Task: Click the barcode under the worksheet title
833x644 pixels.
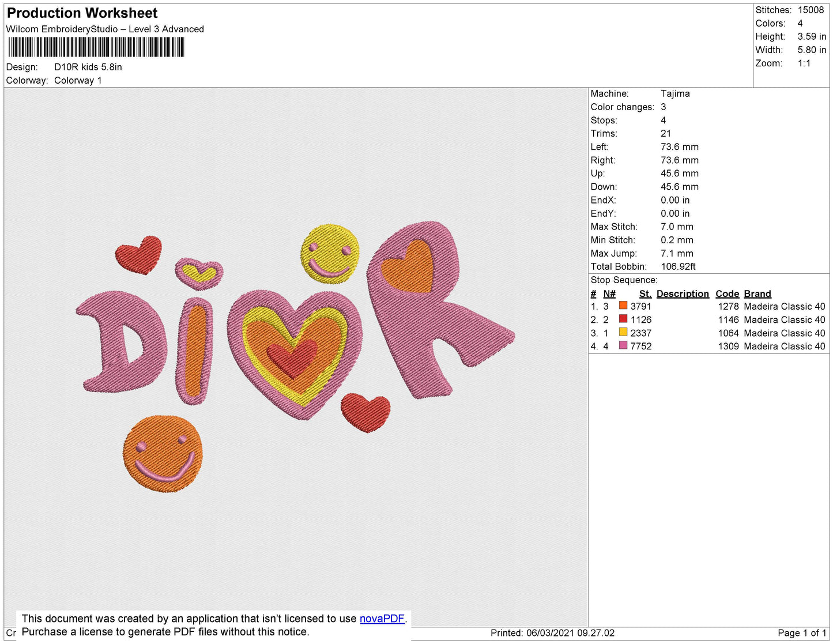Action: pyautogui.click(x=96, y=47)
